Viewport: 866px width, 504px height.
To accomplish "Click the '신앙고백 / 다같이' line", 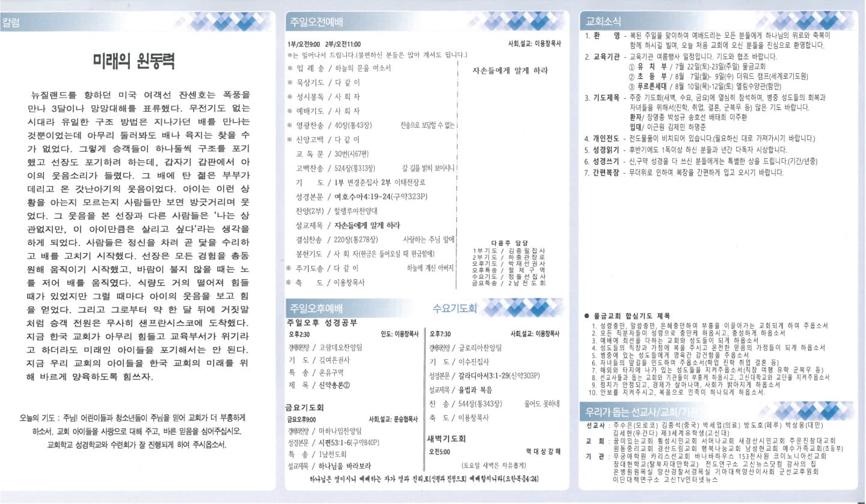I will 323,140.
